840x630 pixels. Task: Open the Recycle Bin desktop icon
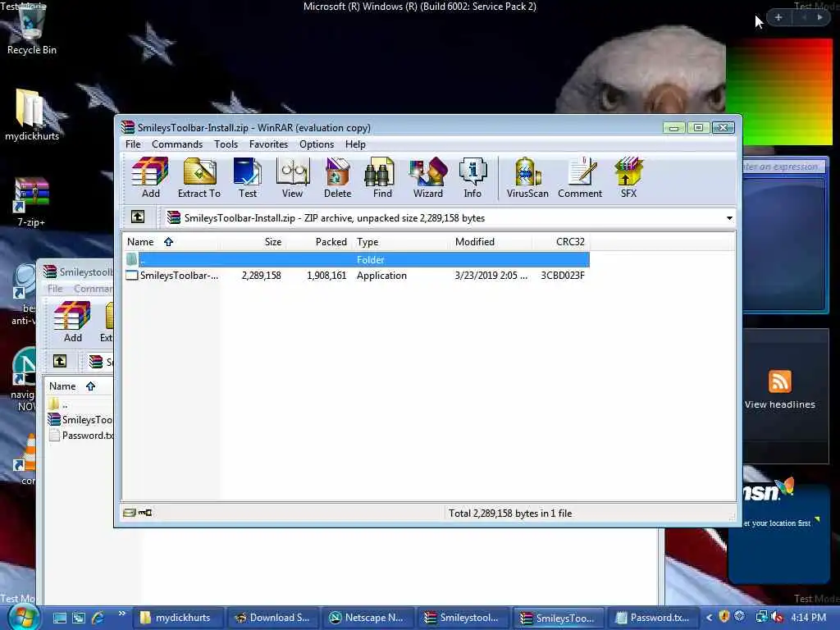click(32, 30)
